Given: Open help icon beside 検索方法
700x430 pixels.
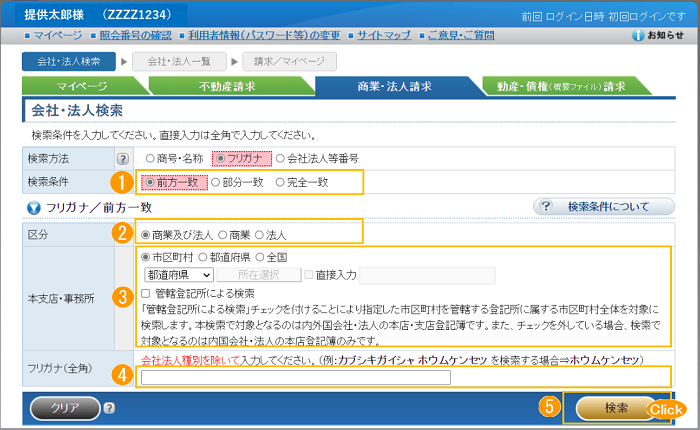Looking at the screenshot, I should pyautogui.click(x=122, y=159).
